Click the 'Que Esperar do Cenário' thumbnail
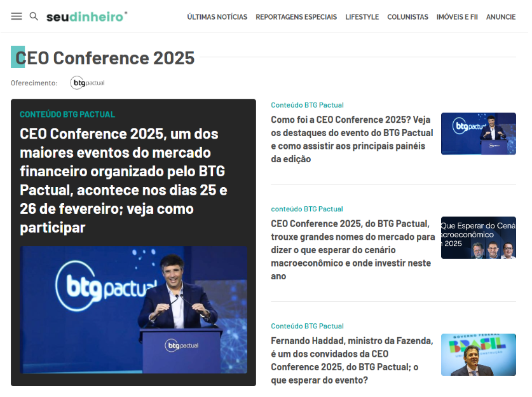The height and width of the screenshot is (397, 532). tap(478, 238)
